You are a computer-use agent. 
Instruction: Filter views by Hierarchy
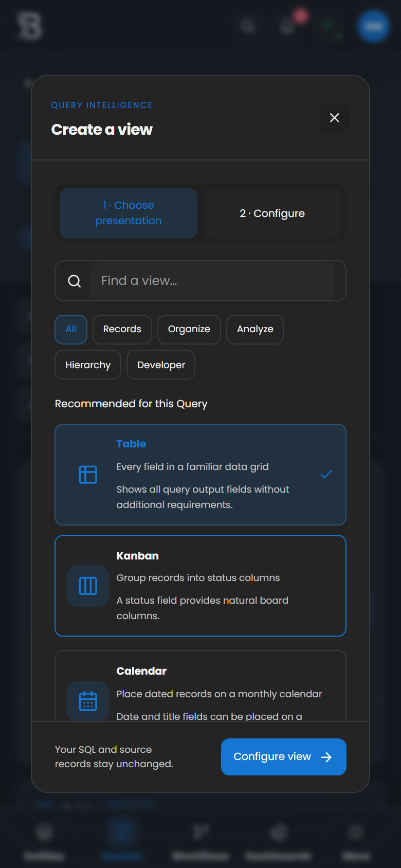click(x=88, y=365)
